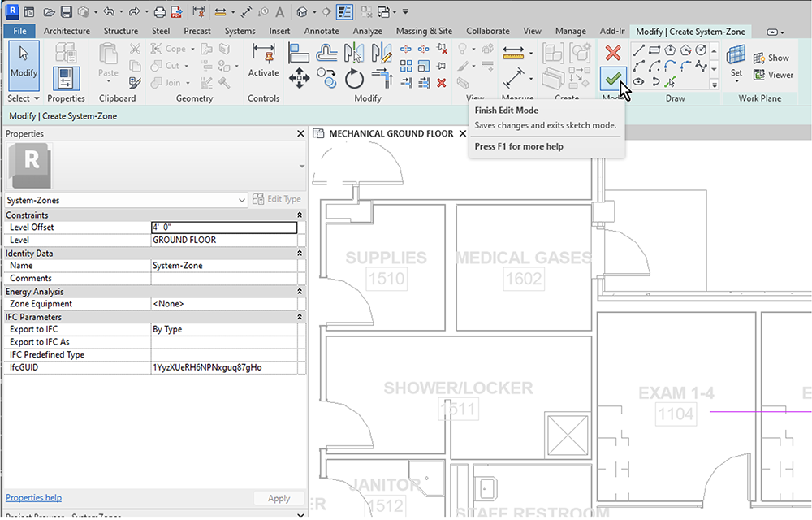
Task: Click Show in the Work Plane panel
Action: click(773, 58)
